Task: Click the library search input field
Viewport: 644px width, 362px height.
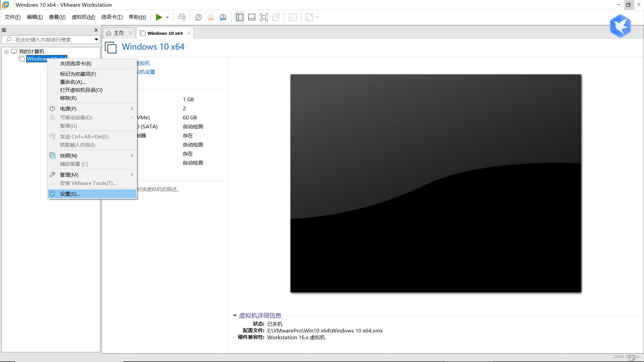Action: [50, 40]
